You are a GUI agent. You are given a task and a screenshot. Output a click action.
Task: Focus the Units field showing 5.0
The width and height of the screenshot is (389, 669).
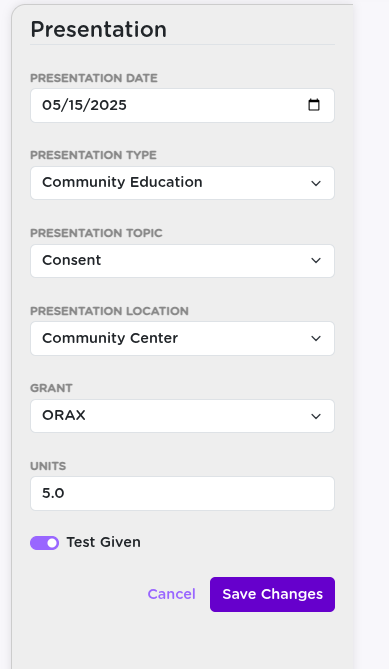tap(182, 493)
